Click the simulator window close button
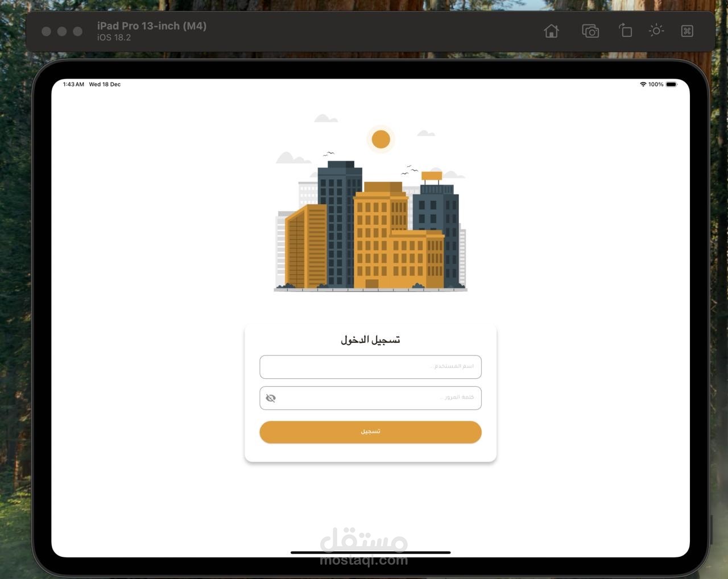 pyautogui.click(x=47, y=31)
